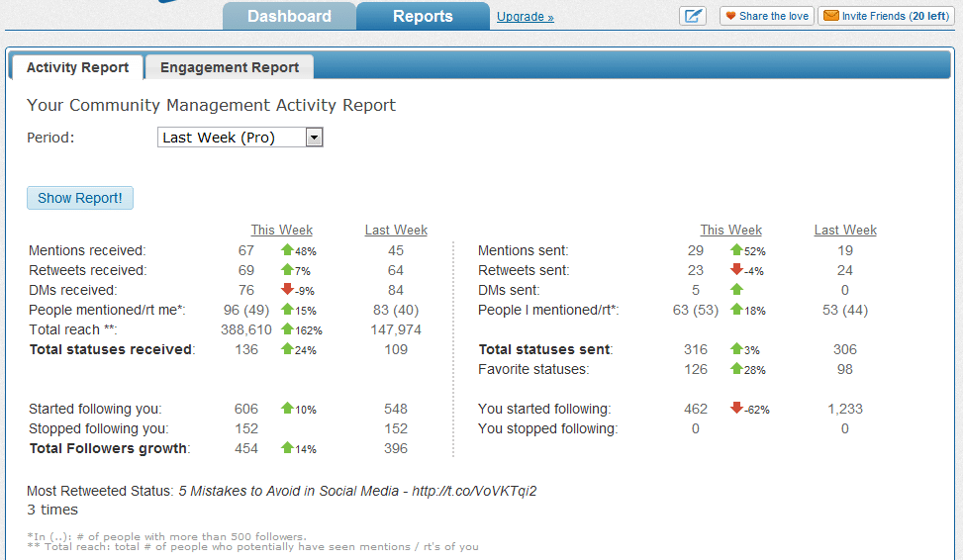Click the compose edit pencil icon
This screenshot has height=560, width=963.
[x=693, y=16]
